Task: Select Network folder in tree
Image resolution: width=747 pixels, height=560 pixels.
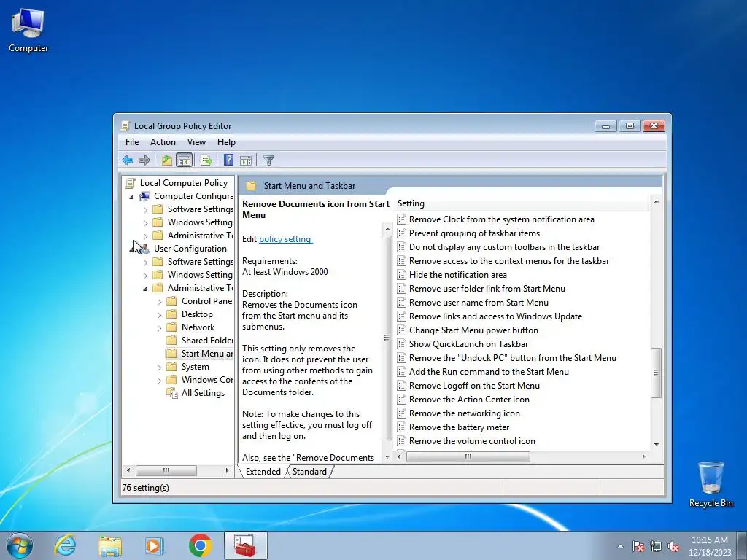Action: click(198, 327)
